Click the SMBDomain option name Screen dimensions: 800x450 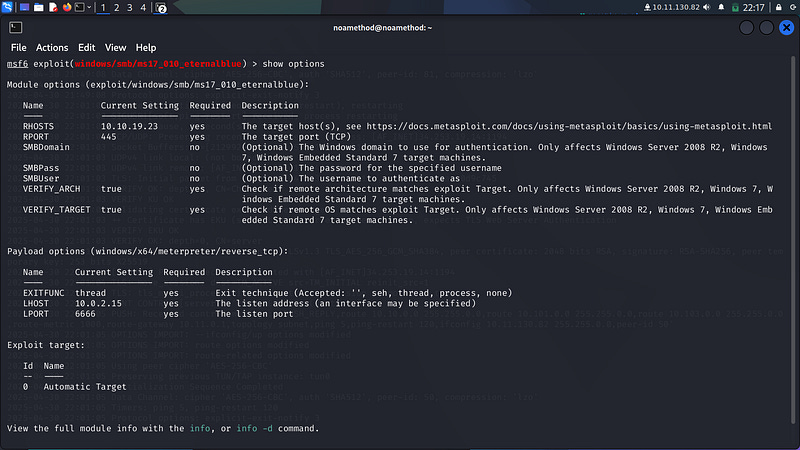46,147
